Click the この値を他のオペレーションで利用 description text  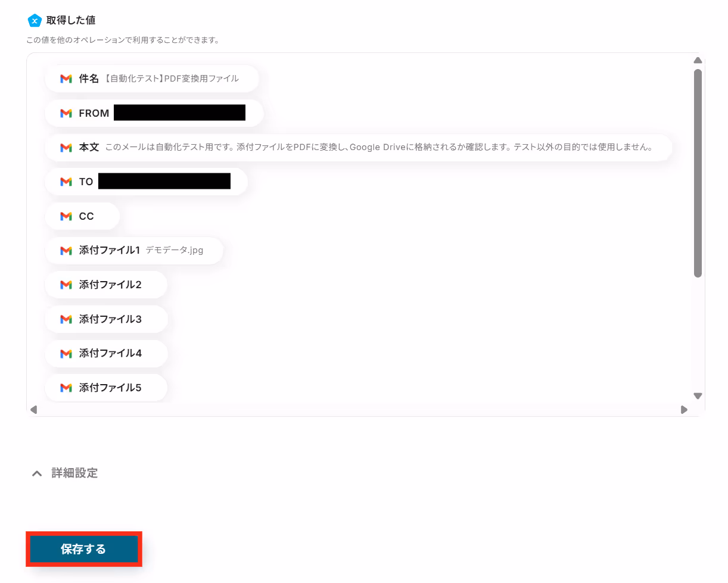tap(123, 40)
